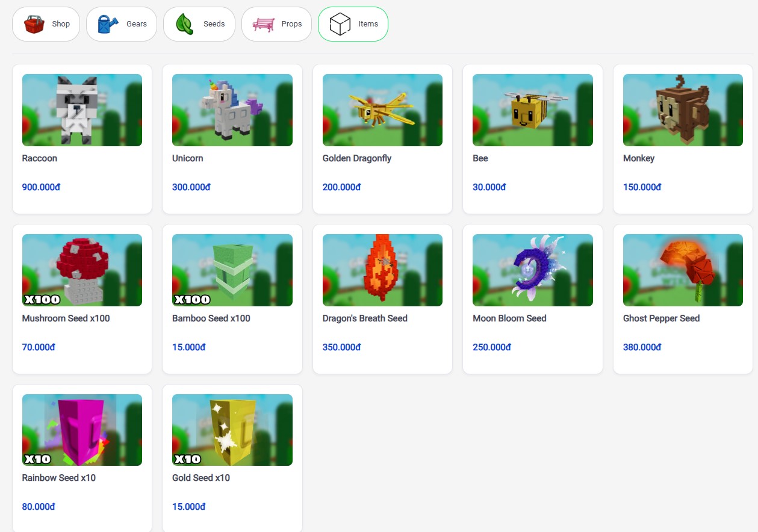Open the Ghost Pepper Seed image
This screenshot has height=532, width=758.
(683, 270)
